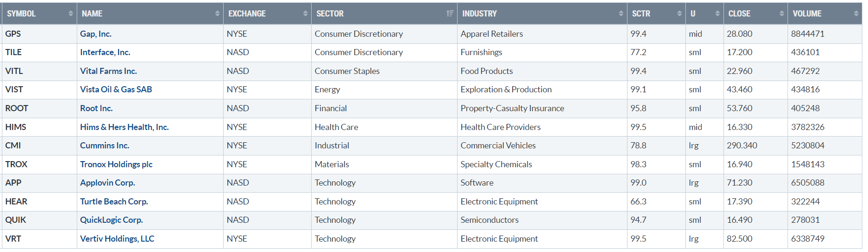The image size is (868, 252).
Task: Click the sort arrows in EXCHANGE header
Action: pyautogui.click(x=305, y=14)
